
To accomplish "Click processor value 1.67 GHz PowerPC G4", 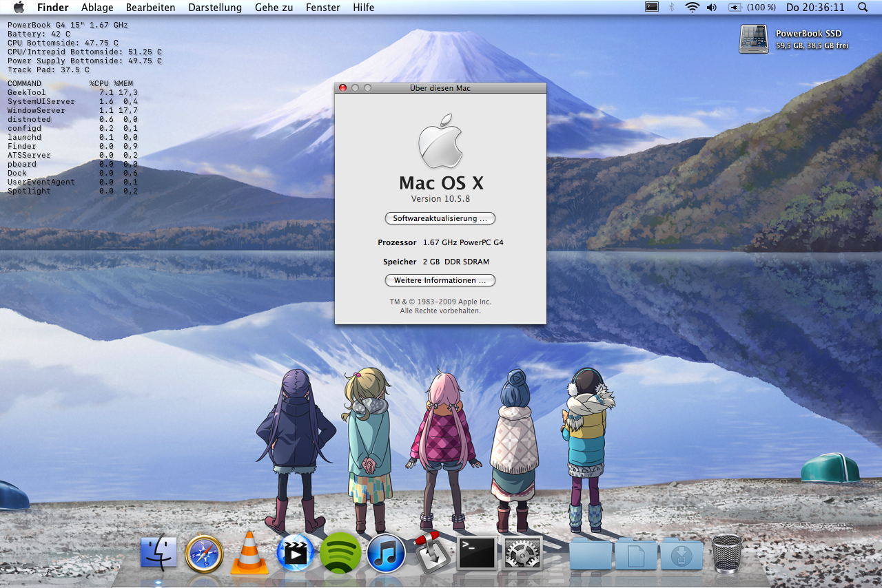I will coord(463,242).
